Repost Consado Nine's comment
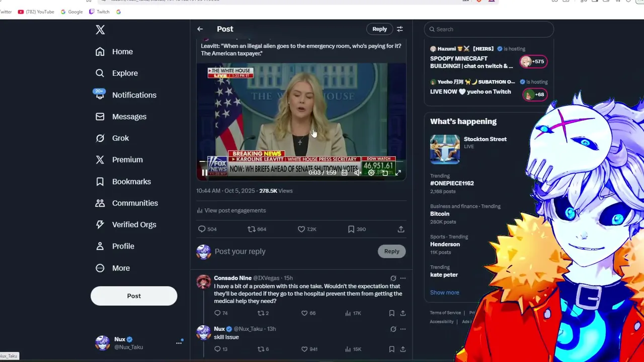Screen dimensions: 644x362 (x=263, y=313)
